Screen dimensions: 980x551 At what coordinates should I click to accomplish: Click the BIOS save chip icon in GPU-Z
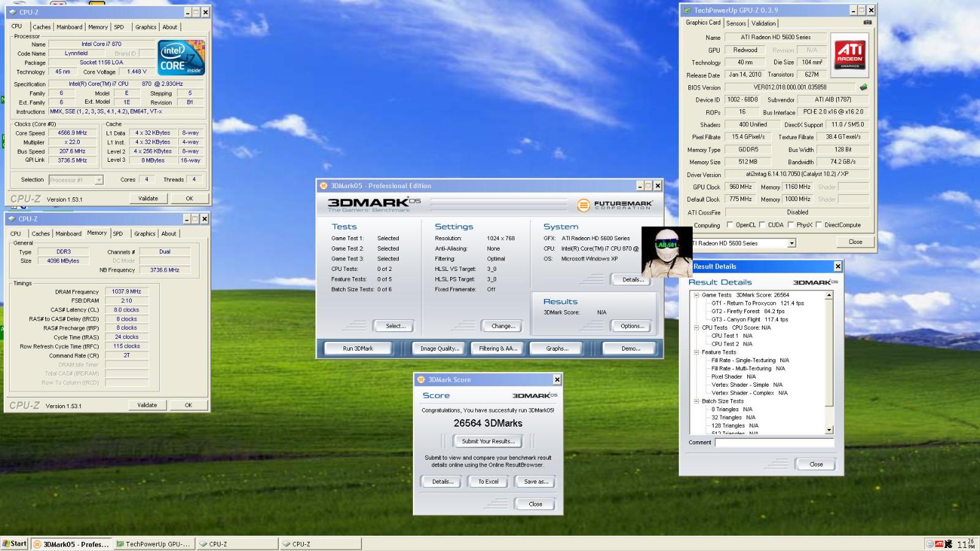tap(864, 87)
